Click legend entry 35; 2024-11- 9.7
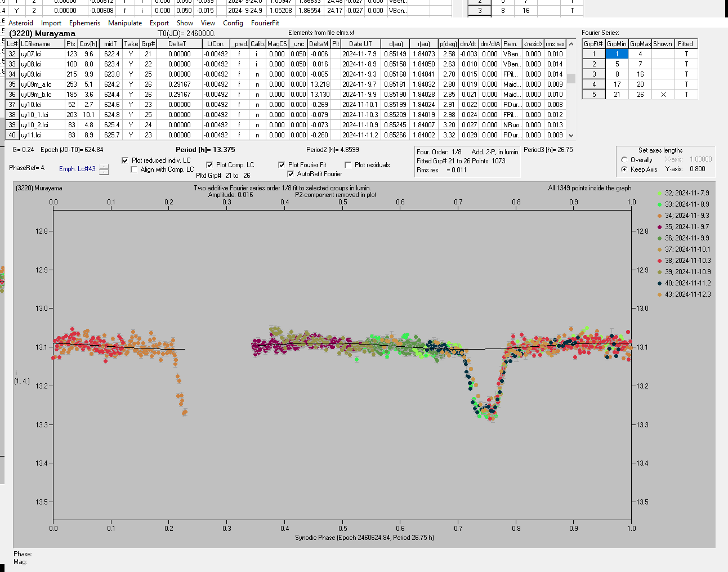Image resolution: width=728 pixels, height=572 pixels. tap(683, 227)
